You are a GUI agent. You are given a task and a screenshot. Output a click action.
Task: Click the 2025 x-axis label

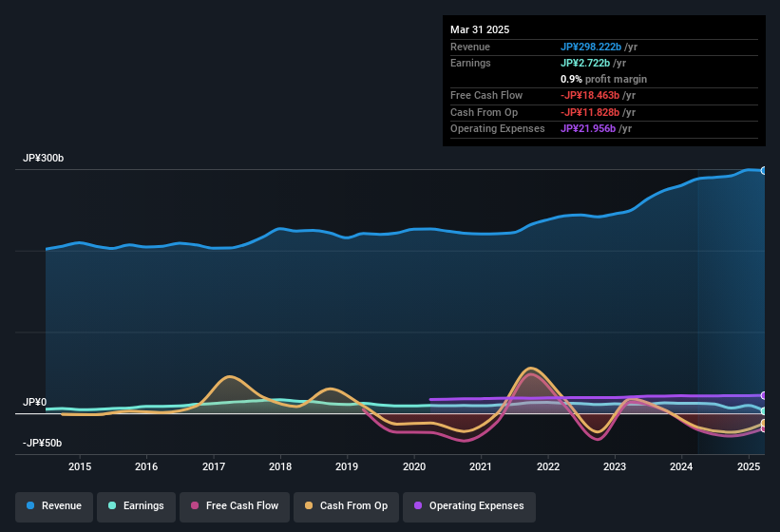(x=749, y=466)
